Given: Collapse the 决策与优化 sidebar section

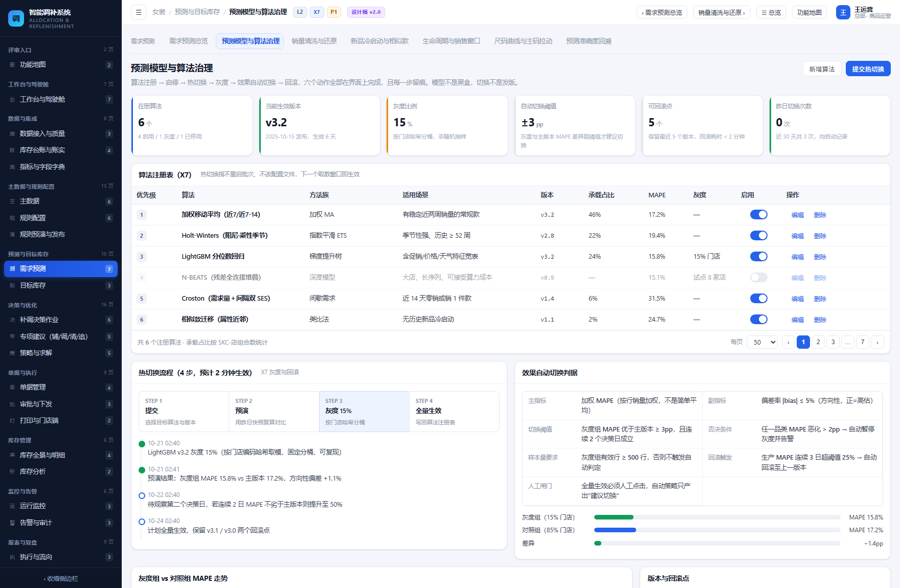Looking at the screenshot, I should 61,305.
